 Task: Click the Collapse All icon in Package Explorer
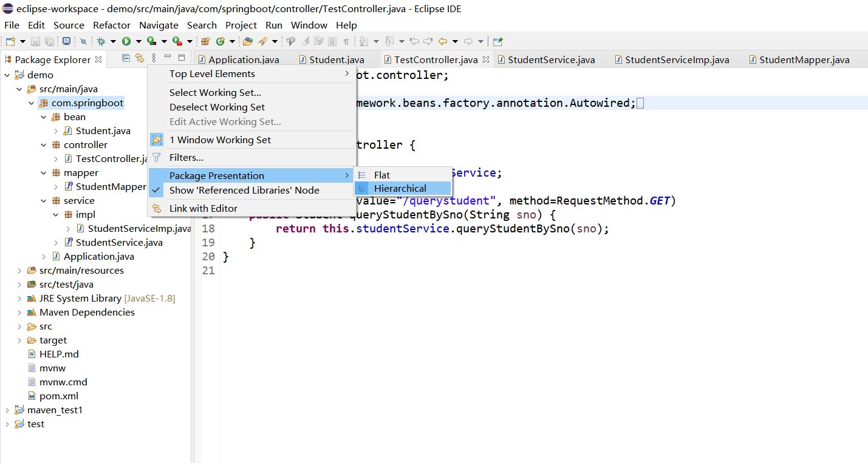pyautogui.click(x=126, y=58)
